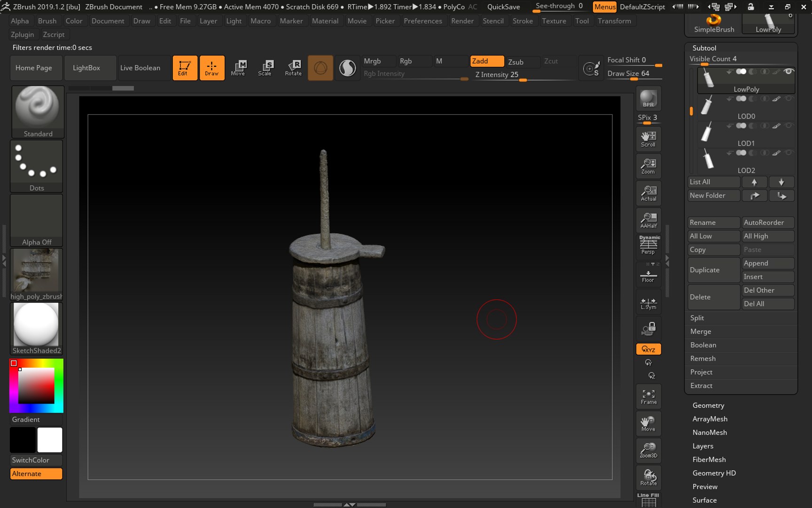812x508 pixels.
Task: Click the BPR render icon
Action: point(648,99)
